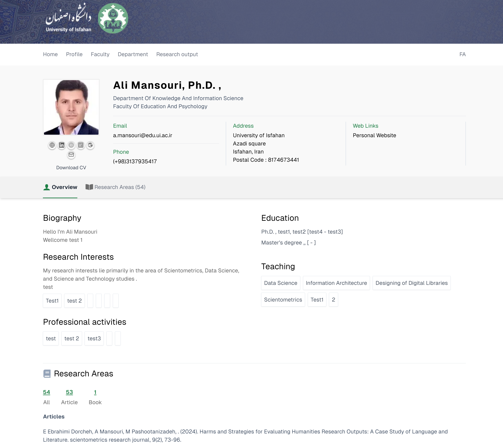Open the globe website icon under photo
The image size is (503, 448).
point(52,145)
